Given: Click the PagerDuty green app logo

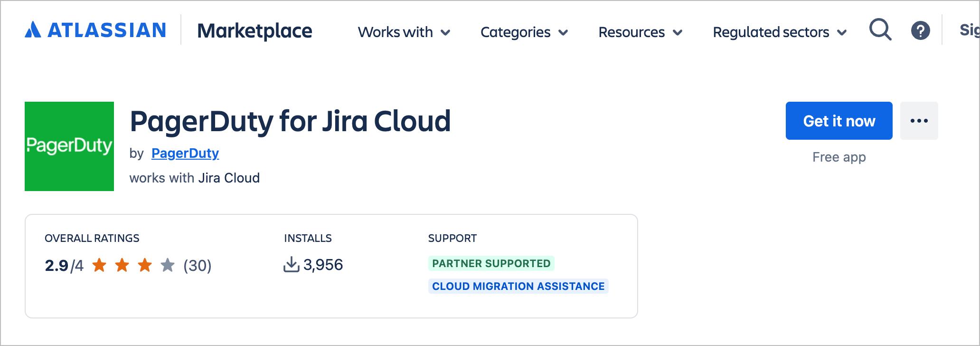Looking at the screenshot, I should pos(69,146).
